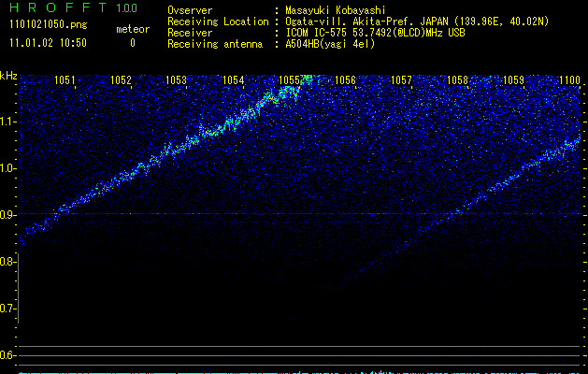588x374 pixels.
Task: Select observer name Masayuki Kobayashi
Action: pyautogui.click(x=336, y=10)
